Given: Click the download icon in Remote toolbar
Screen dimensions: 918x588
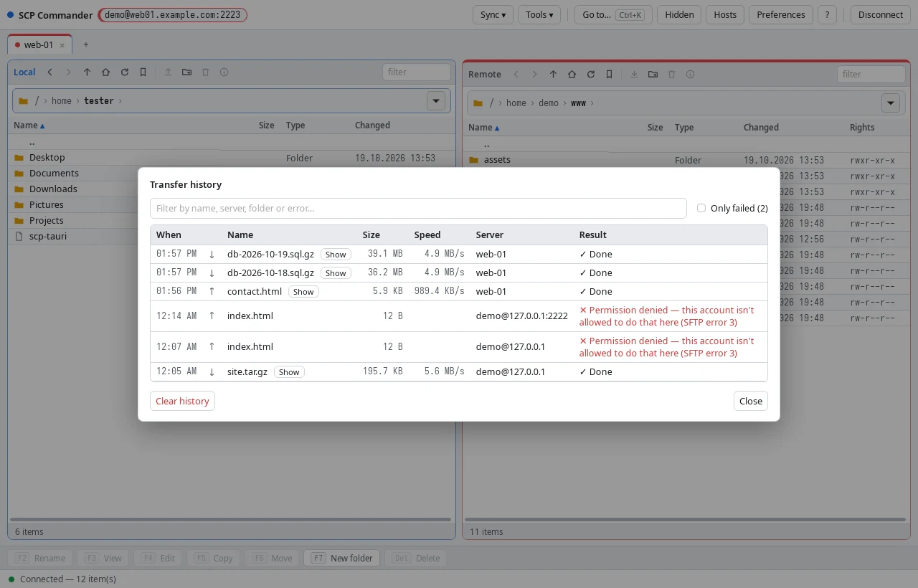Looking at the screenshot, I should (x=634, y=75).
